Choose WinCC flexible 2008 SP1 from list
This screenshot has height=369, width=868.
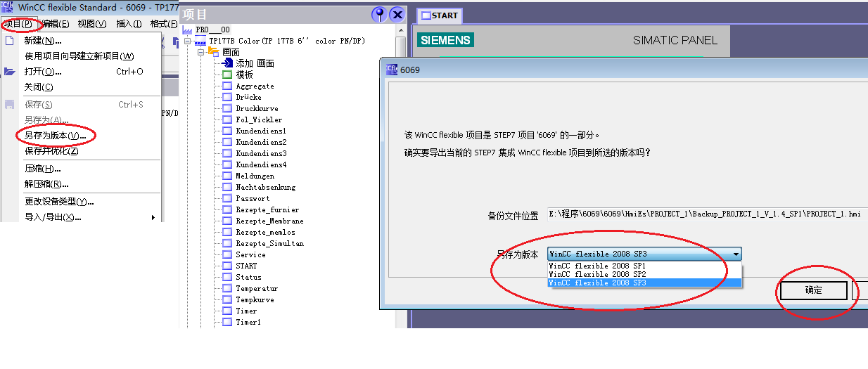[x=644, y=266]
